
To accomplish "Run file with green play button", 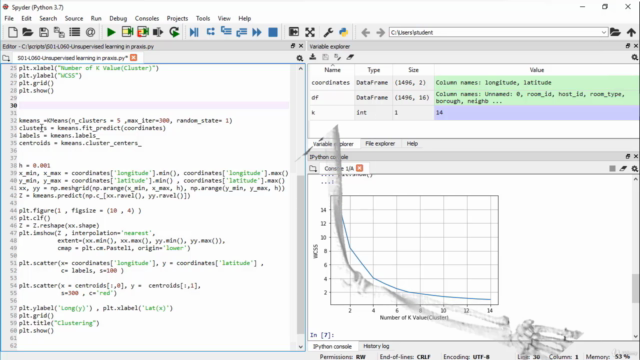I will (111, 32).
